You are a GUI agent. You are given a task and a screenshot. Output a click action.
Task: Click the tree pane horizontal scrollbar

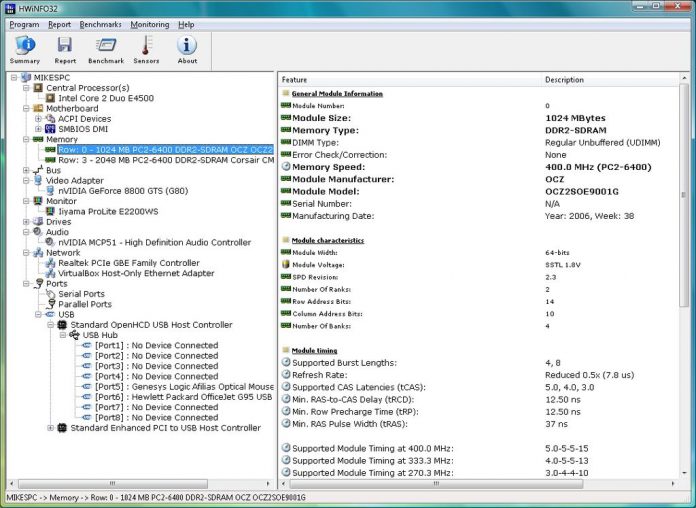[112, 483]
